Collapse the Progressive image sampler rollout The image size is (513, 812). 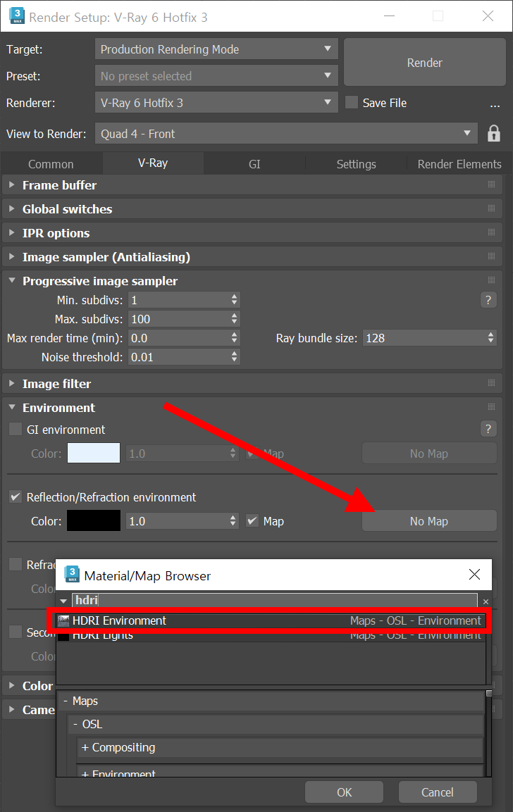click(x=12, y=280)
